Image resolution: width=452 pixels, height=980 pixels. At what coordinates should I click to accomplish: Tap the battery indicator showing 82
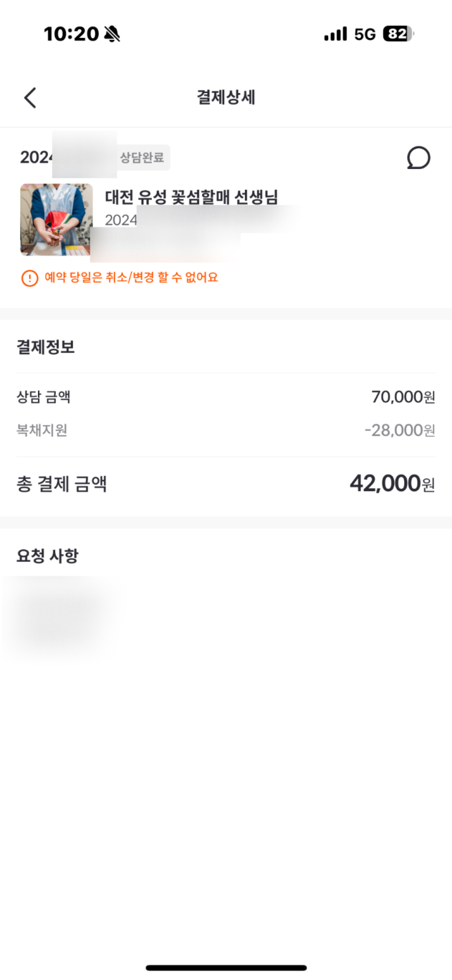click(398, 34)
